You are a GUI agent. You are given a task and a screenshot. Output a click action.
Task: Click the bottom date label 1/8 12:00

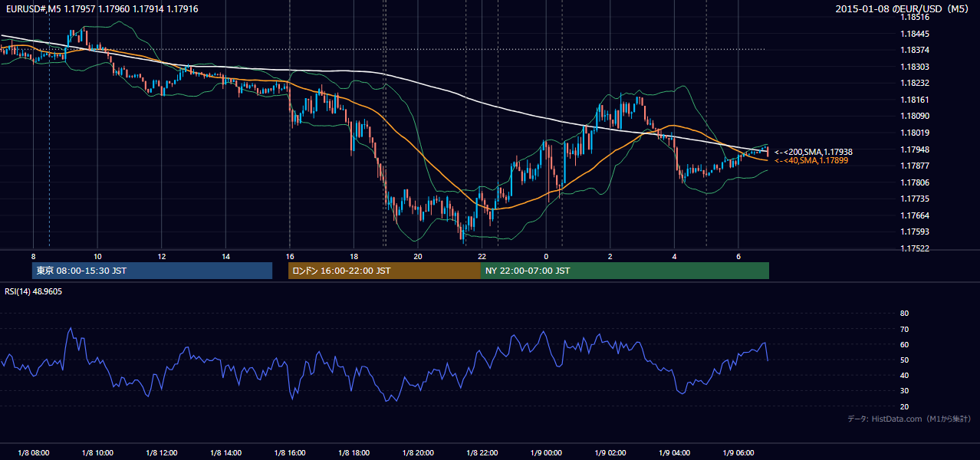(162, 453)
